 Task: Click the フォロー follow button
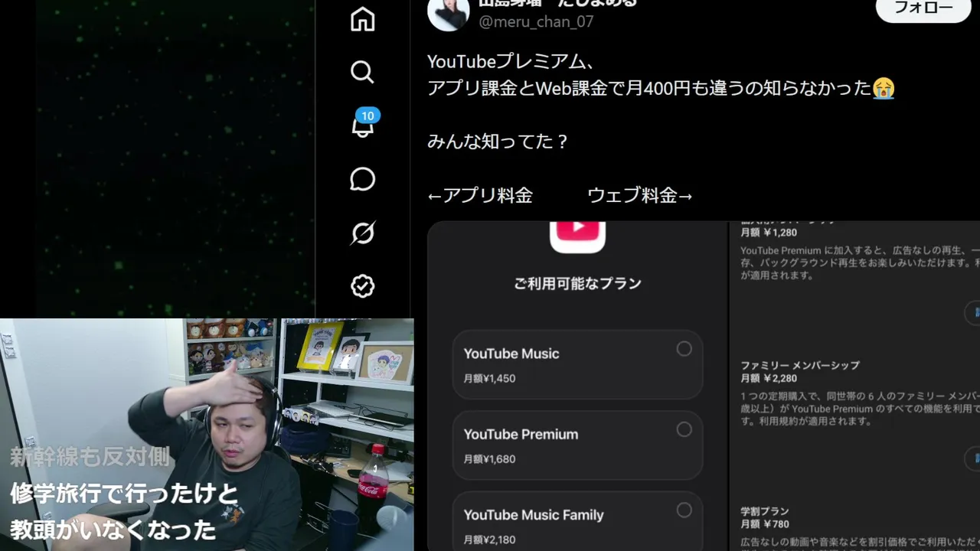coord(923,8)
